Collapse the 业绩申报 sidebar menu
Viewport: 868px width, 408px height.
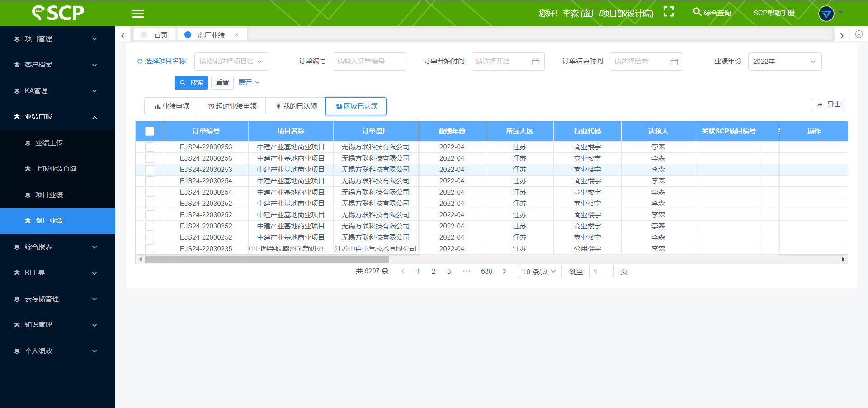57,117
